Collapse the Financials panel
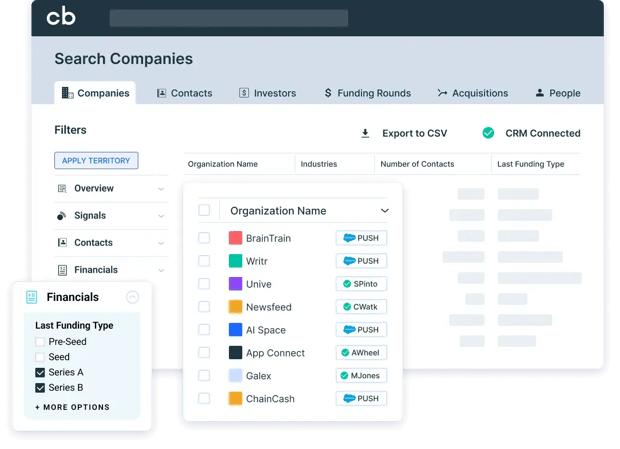Screen dimensions: 620x449 point(132,297)
